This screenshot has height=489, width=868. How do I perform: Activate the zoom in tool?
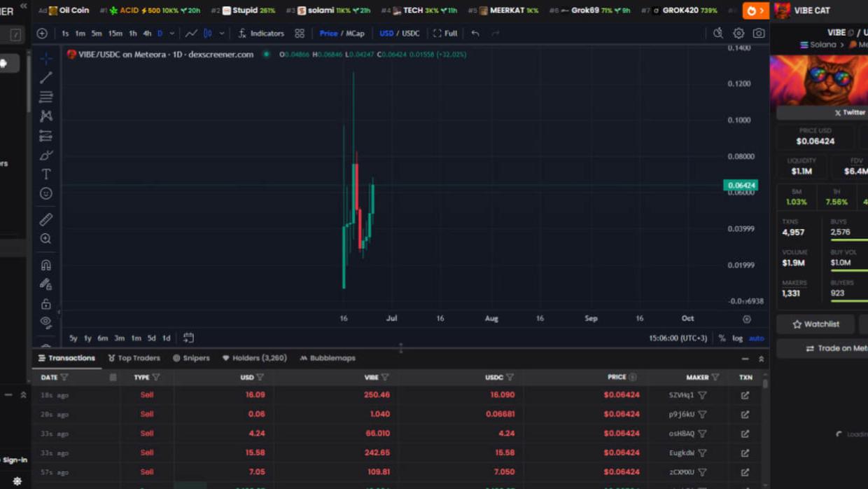point(46,239)
